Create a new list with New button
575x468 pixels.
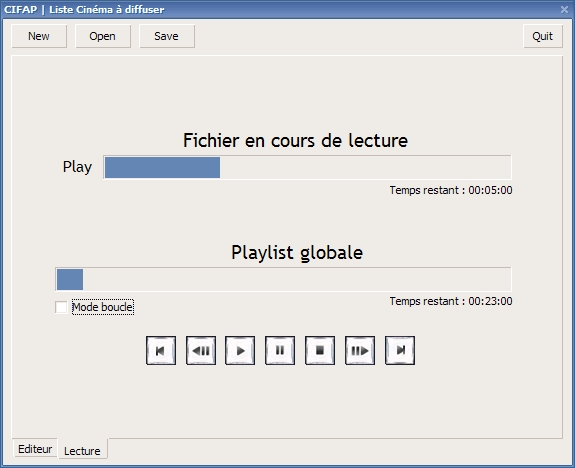pos(39,36)
